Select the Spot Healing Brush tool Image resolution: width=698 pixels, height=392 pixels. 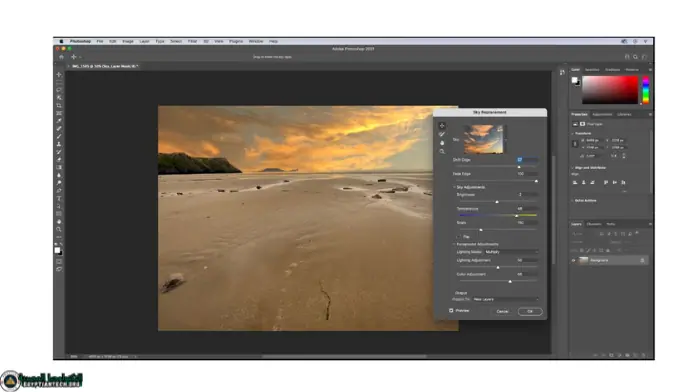click(x=59, y=129)
